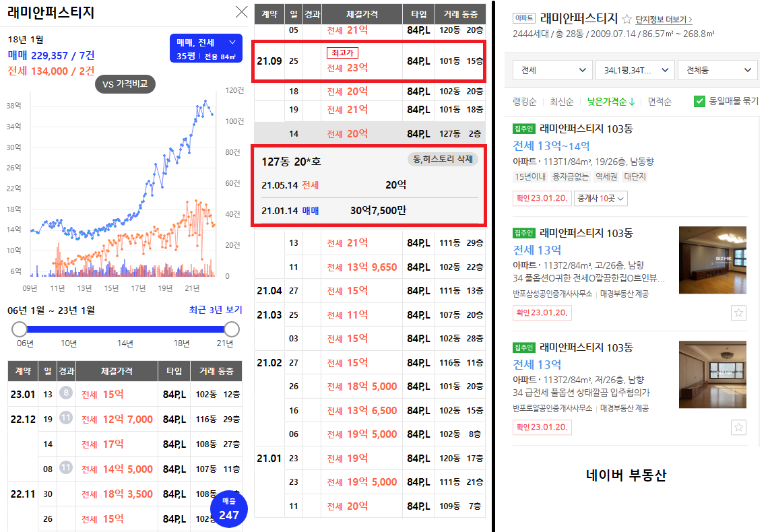Viewport: 770px width, 532px height.
Task: Expand the 중개사 10곳 dropdown
Action: pos(601,198)
